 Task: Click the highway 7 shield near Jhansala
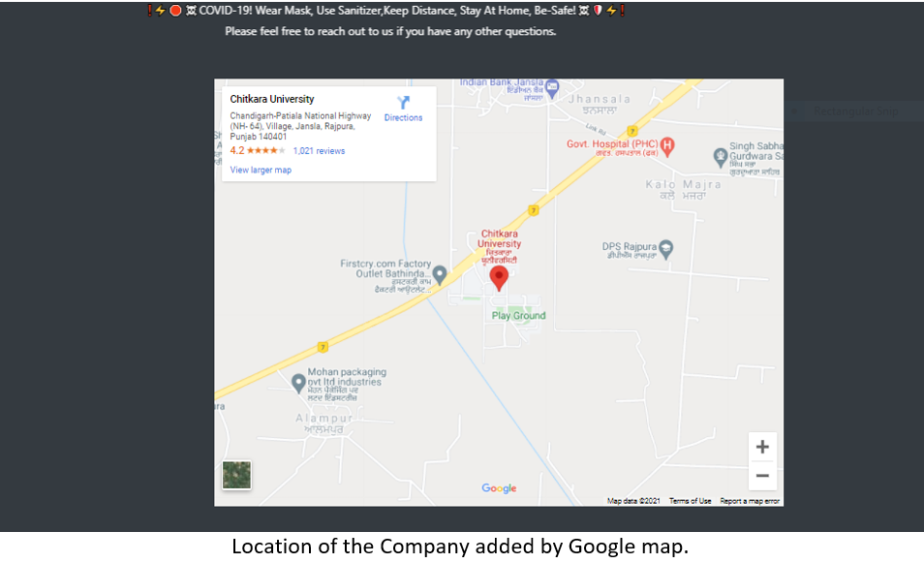tap(632, 131)
